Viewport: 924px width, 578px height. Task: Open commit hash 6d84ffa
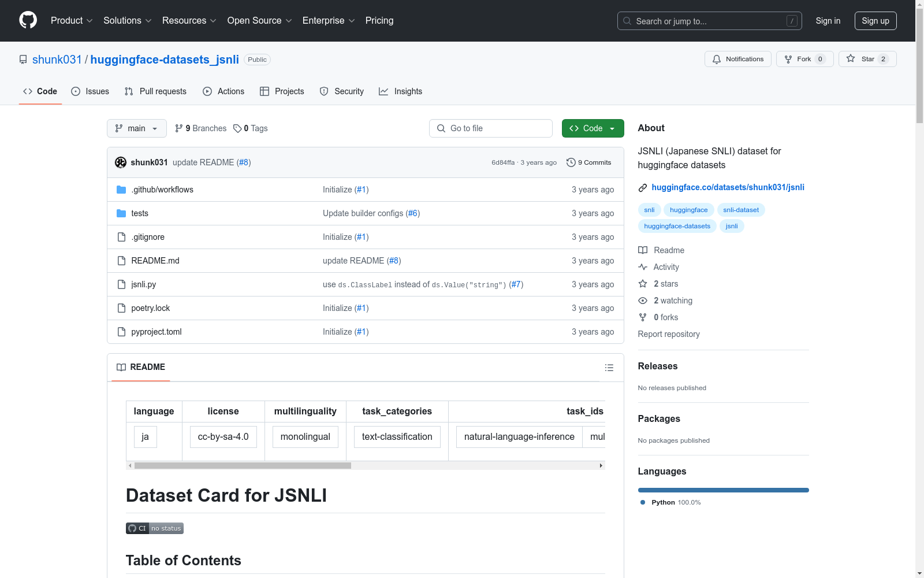coord(503,162)
